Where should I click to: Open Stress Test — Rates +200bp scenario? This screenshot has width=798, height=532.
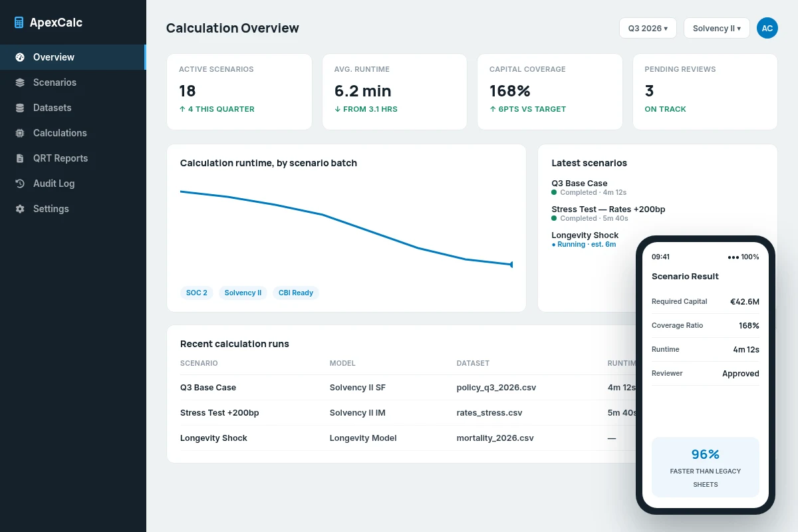pos(608,209)
